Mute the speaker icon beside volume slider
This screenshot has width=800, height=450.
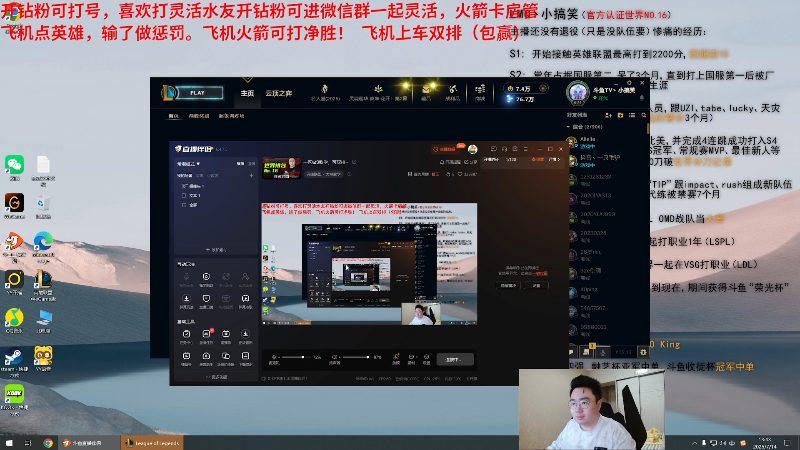[x=335, y=357]
